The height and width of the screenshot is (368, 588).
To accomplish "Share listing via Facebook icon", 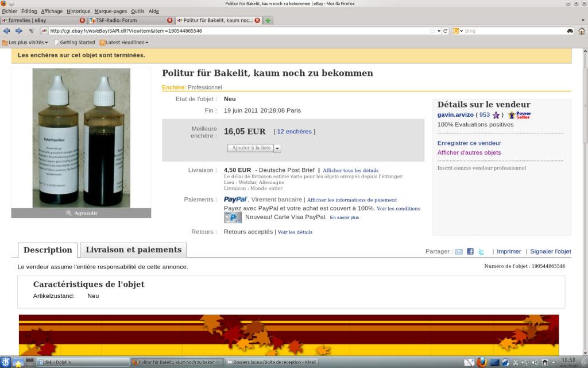I will tap(470, 252).
